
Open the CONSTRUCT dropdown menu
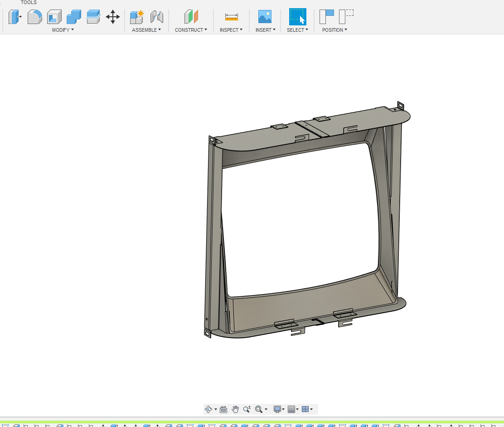tap(191, 30)
